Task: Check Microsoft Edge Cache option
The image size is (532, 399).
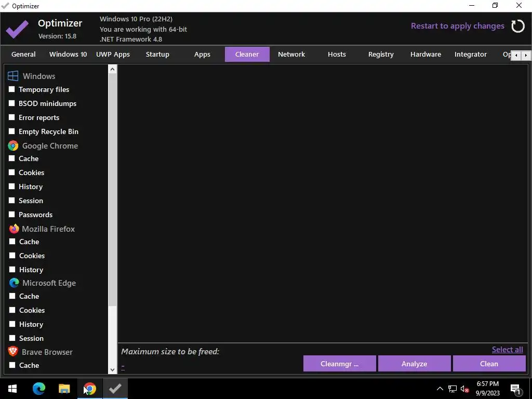Action: [x=12, y=296]
